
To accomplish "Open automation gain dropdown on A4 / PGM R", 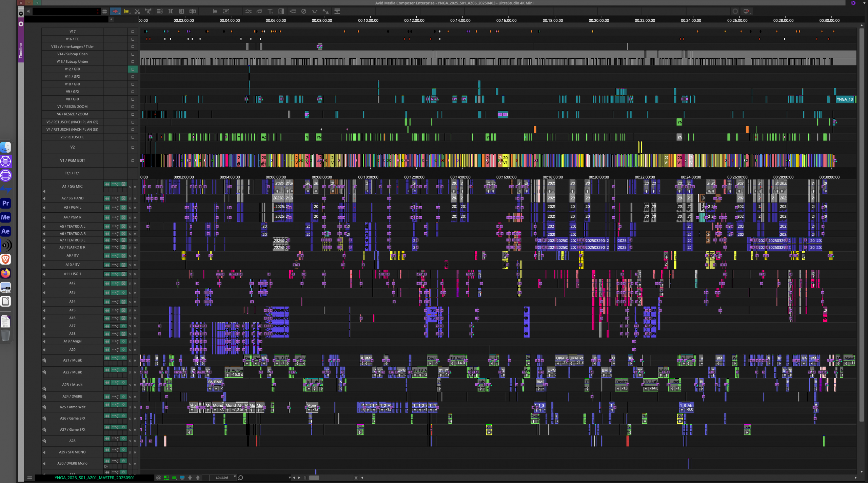I will click(115, 217).
